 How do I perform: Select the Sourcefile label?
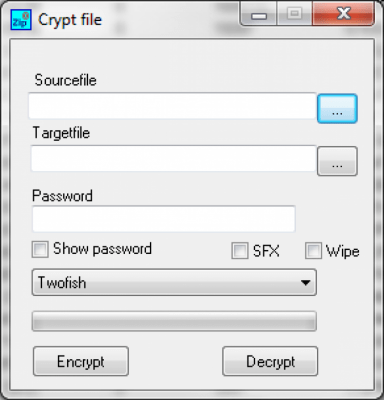[x=66, y=80]
